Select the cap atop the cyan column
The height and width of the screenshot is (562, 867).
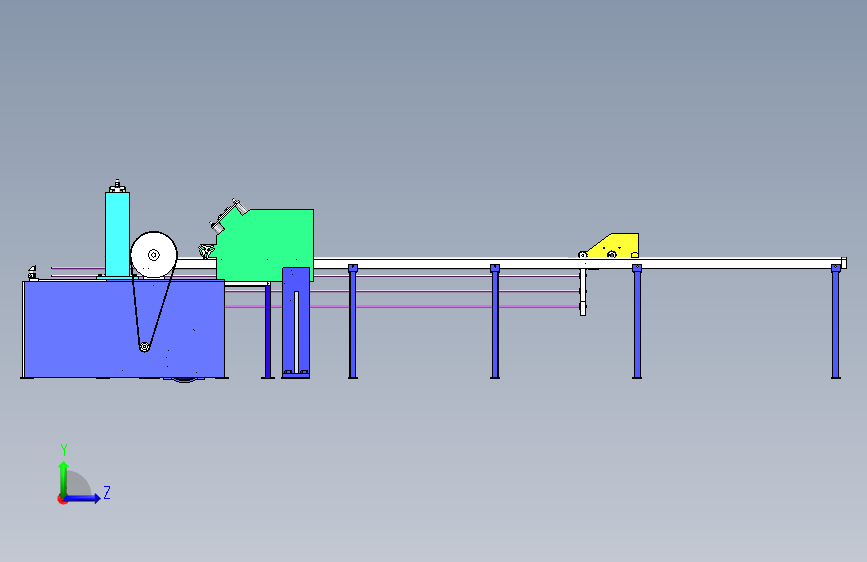(x=117, y=186)
